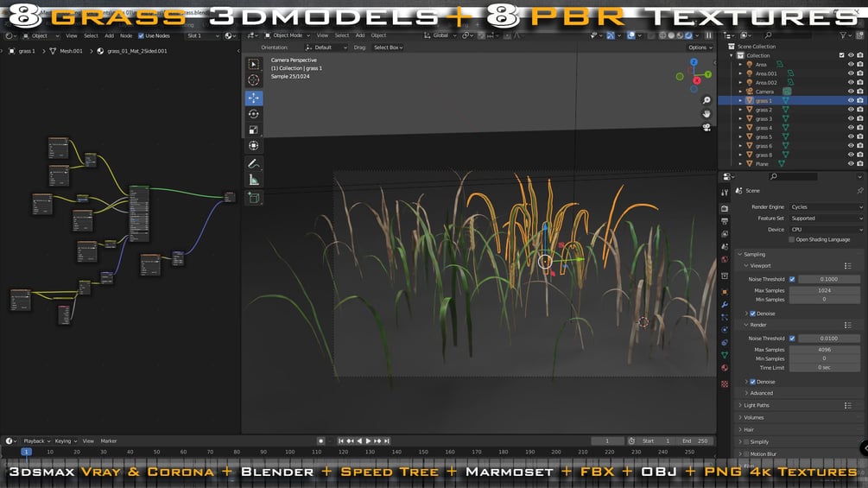Open the viewport Select menu
This screenshot has width=868, height=488.
tap(341, 35)
